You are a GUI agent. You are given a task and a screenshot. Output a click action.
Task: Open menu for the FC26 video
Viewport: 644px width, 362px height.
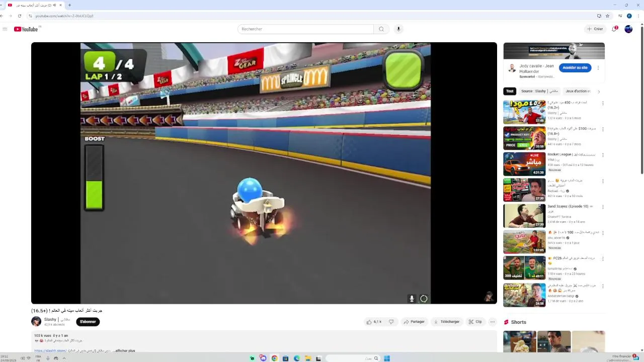[603, 259]
